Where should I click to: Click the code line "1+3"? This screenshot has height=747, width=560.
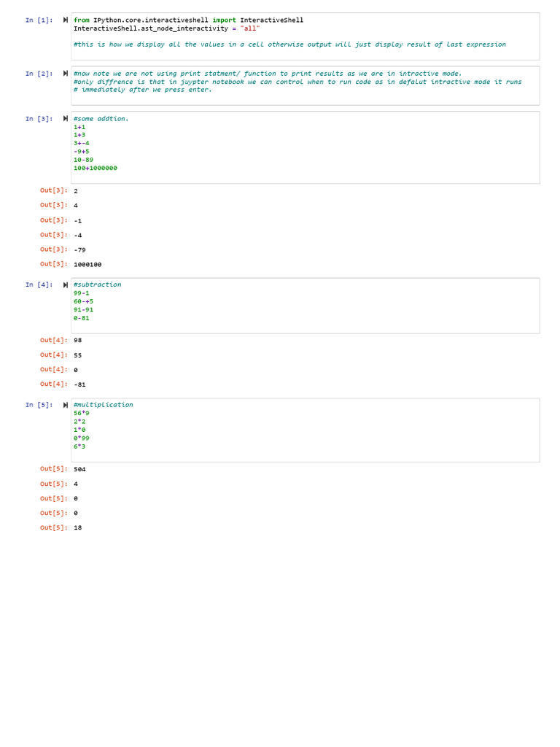(x=79, y=135)
